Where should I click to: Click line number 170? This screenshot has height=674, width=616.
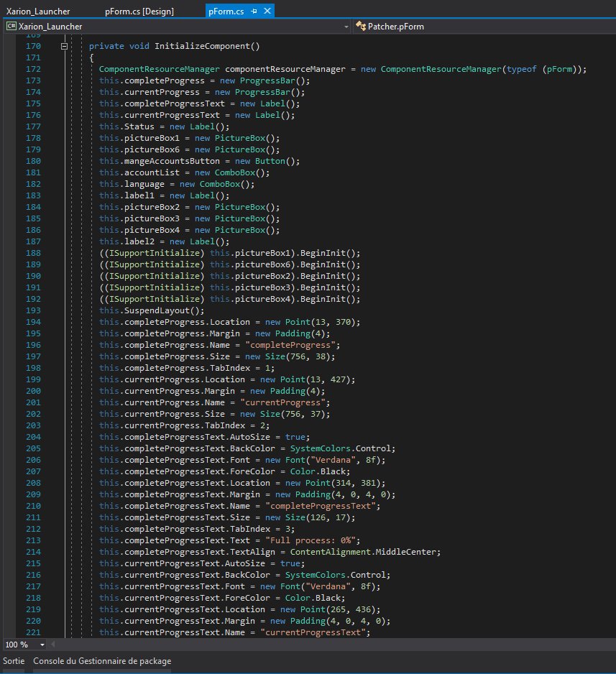pyautogui.click(x=33, y=46)
